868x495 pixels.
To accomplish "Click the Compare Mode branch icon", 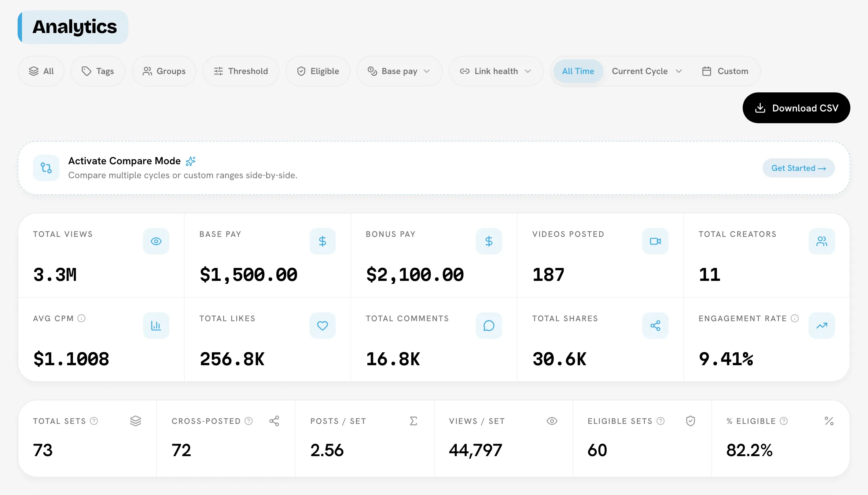I will [x=46, y=168].
